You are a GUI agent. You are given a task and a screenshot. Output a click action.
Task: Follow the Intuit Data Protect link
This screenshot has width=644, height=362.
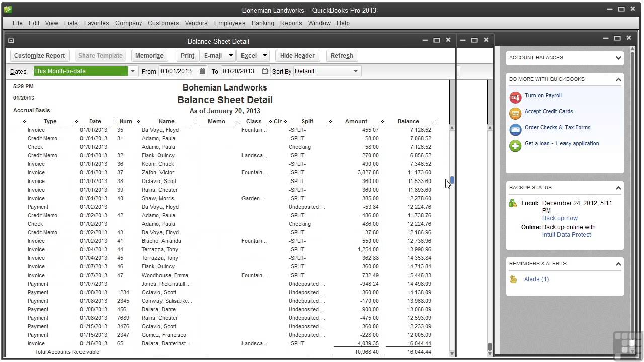coord(566,235)
